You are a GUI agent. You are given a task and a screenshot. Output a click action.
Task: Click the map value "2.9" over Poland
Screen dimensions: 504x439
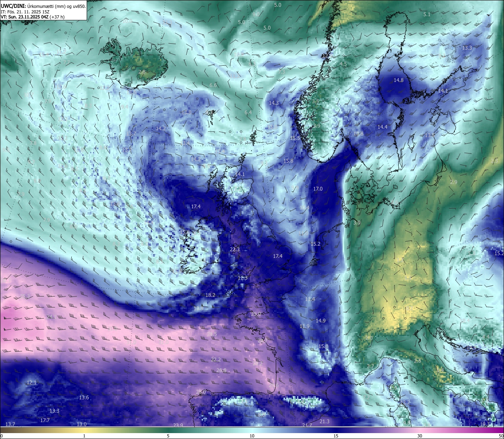pos(454,182)
